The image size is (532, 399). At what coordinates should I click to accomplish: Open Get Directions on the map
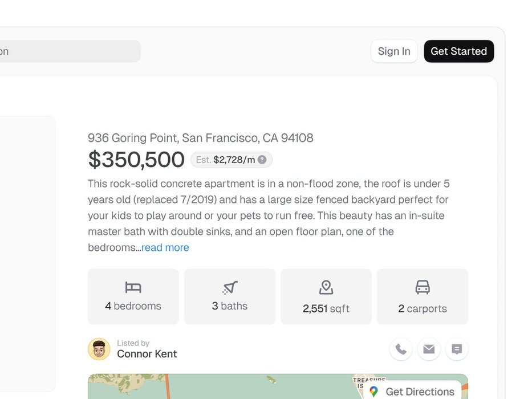[413, 391]
